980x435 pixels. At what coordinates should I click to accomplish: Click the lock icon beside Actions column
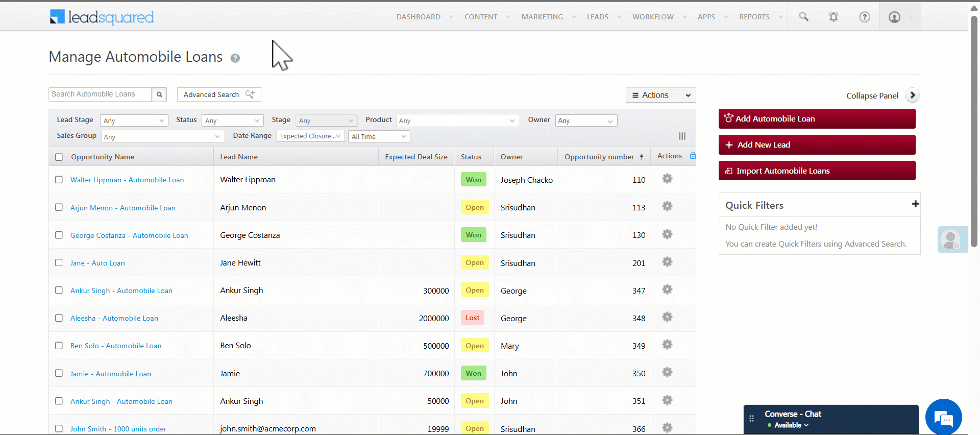click(x=693, y=156)
